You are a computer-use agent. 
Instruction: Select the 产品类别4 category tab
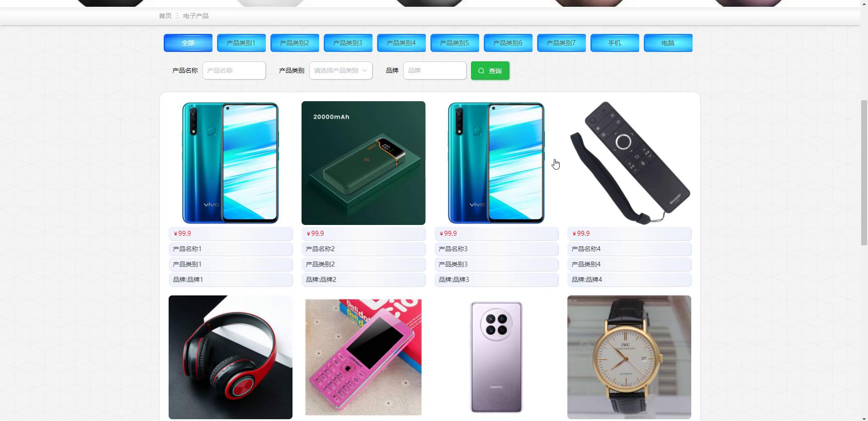click(x=401, y=43)
